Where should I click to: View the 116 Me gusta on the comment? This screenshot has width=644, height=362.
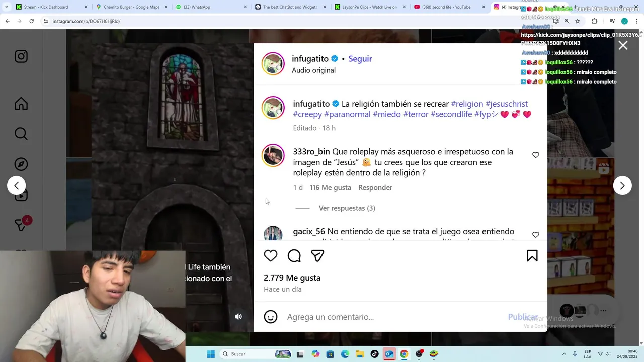point(331,187)
